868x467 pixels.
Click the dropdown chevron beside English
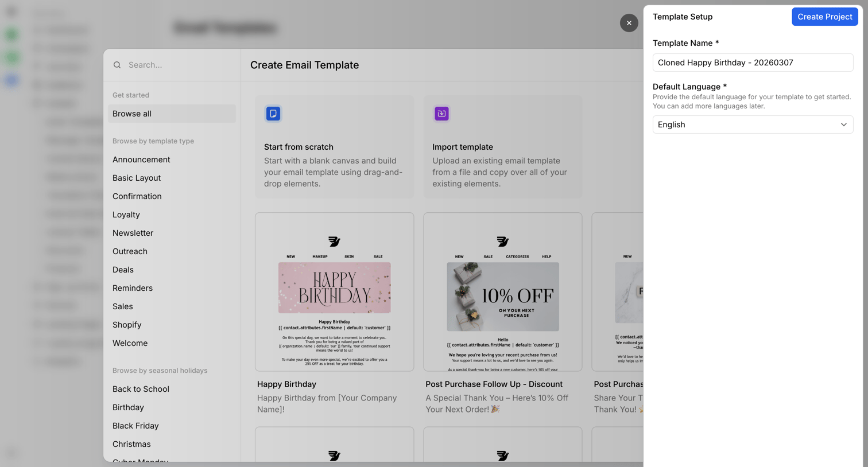843,124
